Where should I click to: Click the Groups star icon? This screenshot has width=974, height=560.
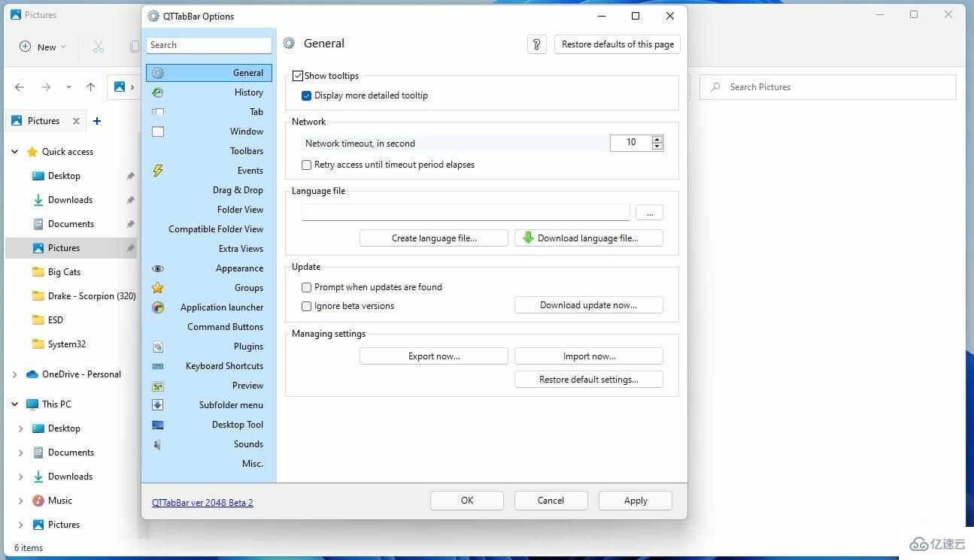click(158, 288)
